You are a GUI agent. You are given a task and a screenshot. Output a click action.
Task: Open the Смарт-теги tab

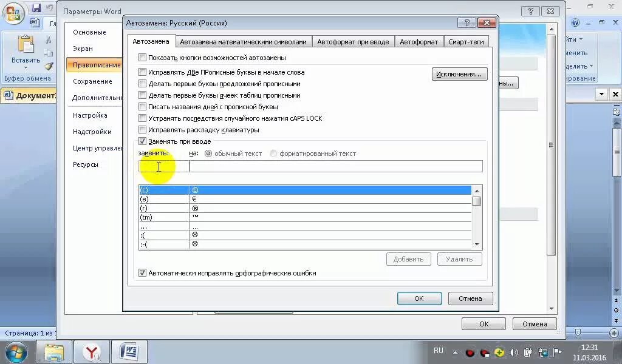coord(466,42)
